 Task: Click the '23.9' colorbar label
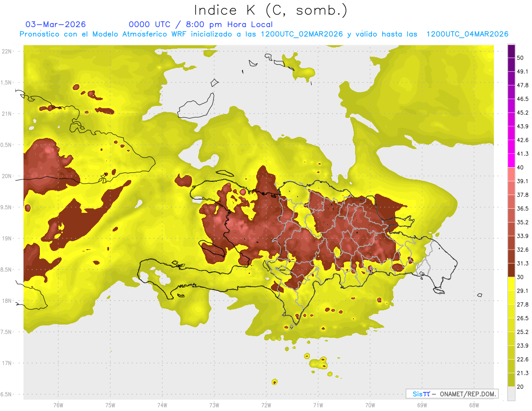523,345
